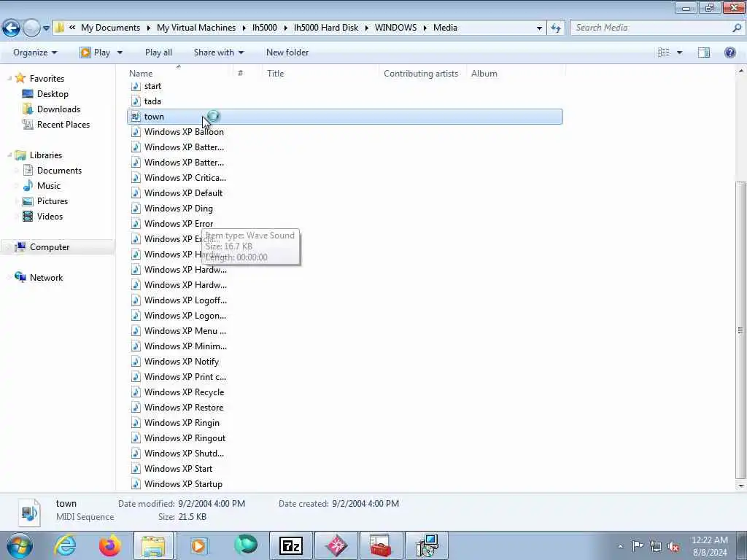Viewport: 747px width, 560px height.
Task: Launch Firefox from the taskbar
Action: click(x=110, y=545)
